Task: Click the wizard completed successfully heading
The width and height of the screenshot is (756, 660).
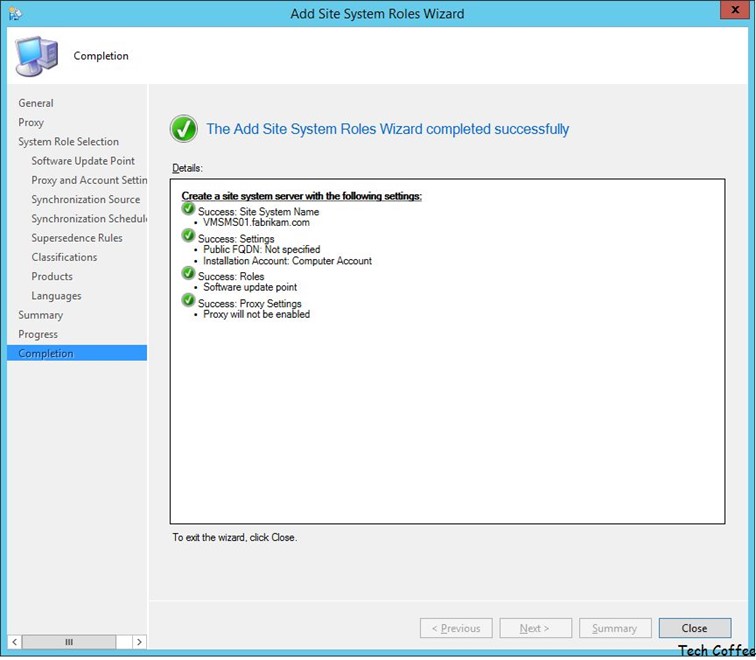Action: tap(388, 129)
